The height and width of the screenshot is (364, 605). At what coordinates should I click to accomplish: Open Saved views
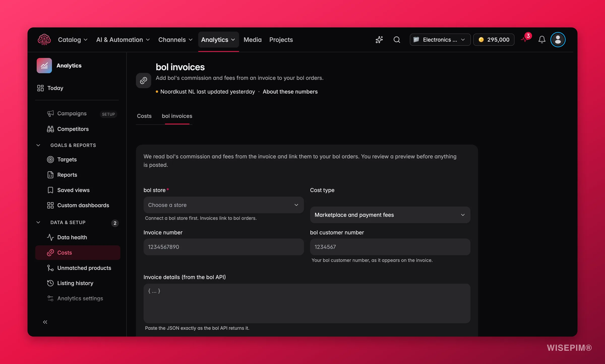pos(78,190)
